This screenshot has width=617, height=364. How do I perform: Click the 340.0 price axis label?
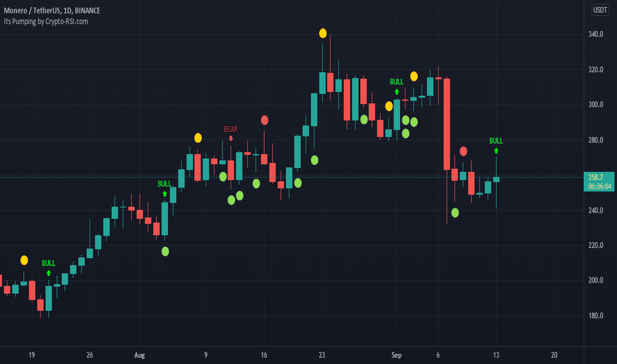[596, 34]
